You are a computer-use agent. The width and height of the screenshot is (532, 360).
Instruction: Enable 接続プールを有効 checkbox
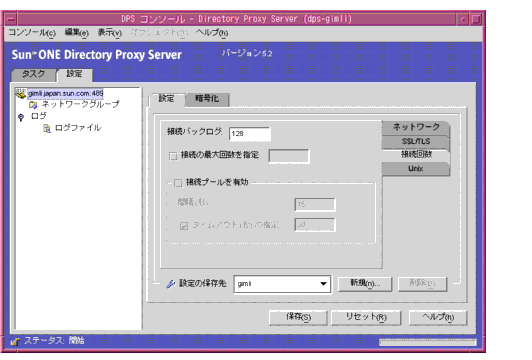point(178,183)
